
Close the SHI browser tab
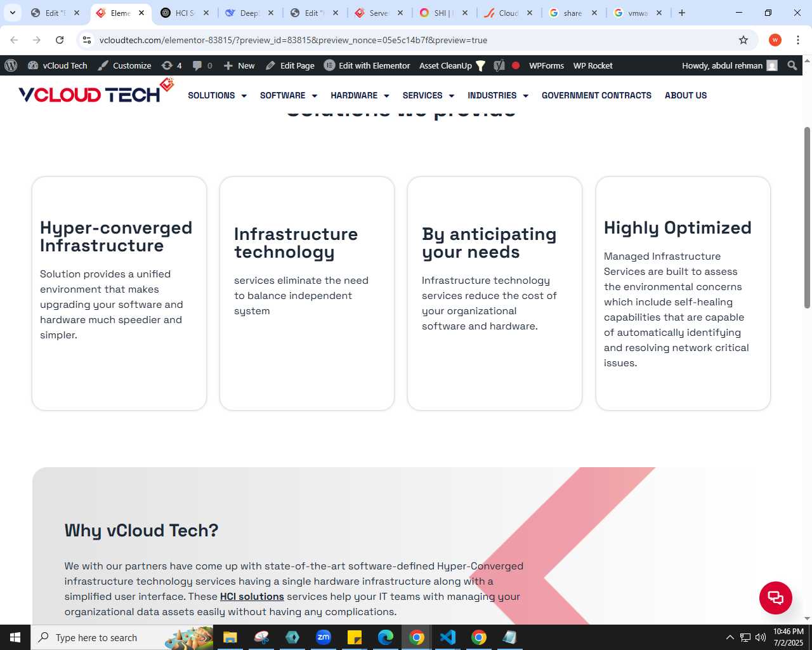[x=465, y=13]
